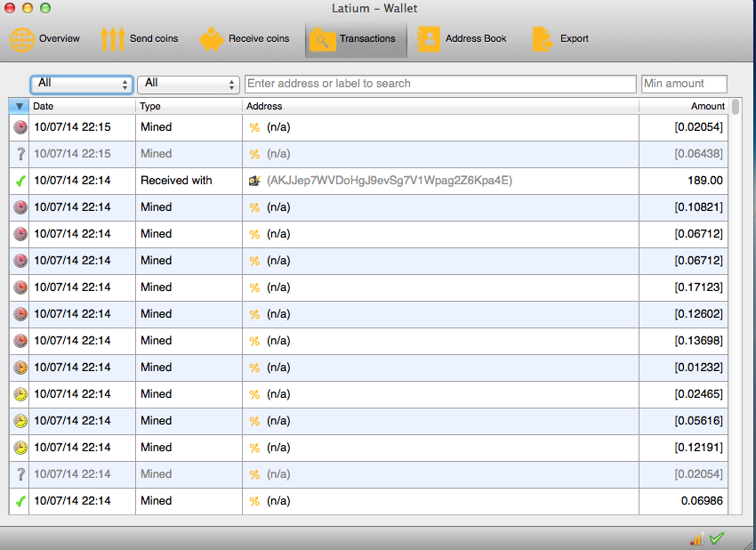Open the first All date filter dropdown

[x=82, y=84]
